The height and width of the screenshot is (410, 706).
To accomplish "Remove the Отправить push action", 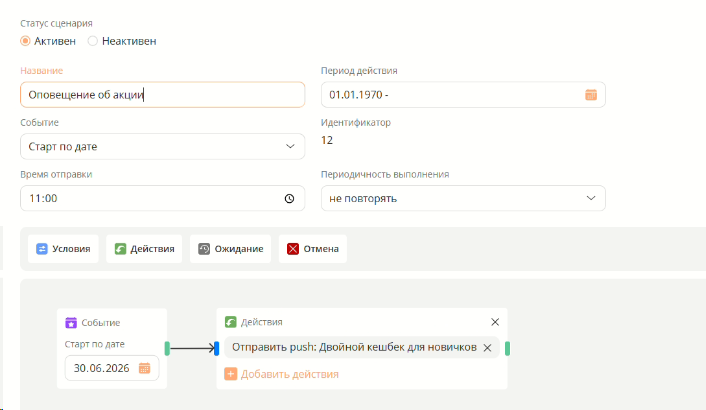I will point(487,348).
